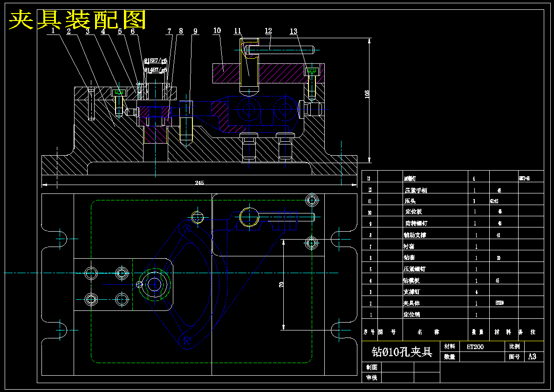Viewport: 554px width, 392px height.
Task: Click the 制图 label in title block
Action: [371, 367]
